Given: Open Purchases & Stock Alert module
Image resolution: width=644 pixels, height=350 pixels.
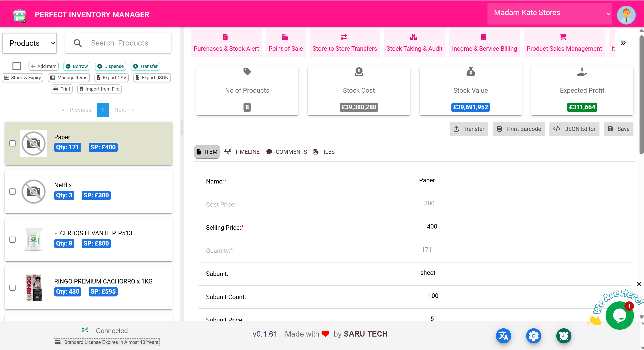Looking at the screenshot, I should coord(226,43).
